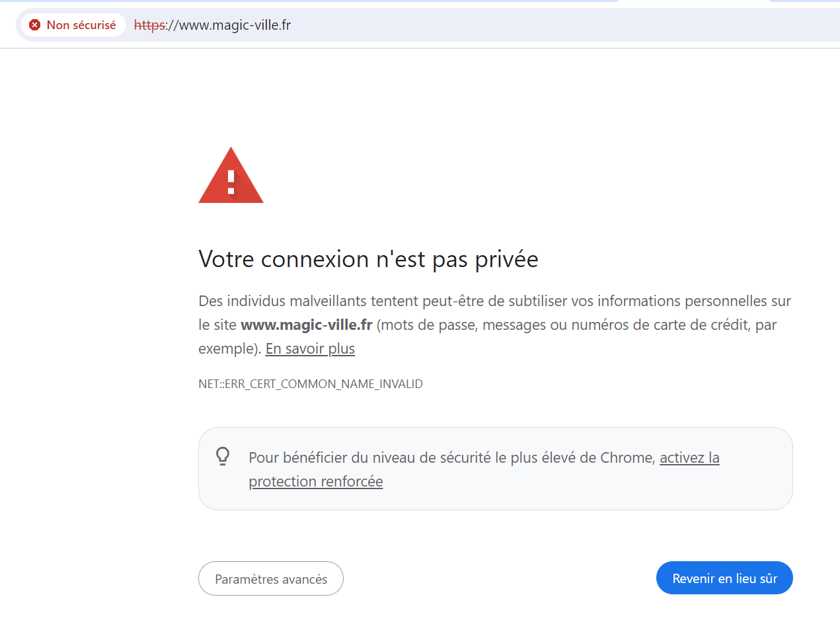The image size is (840, 628).
Task: Click the red X icon beside Non sécurisé
Action: click(x=34, y=25)
